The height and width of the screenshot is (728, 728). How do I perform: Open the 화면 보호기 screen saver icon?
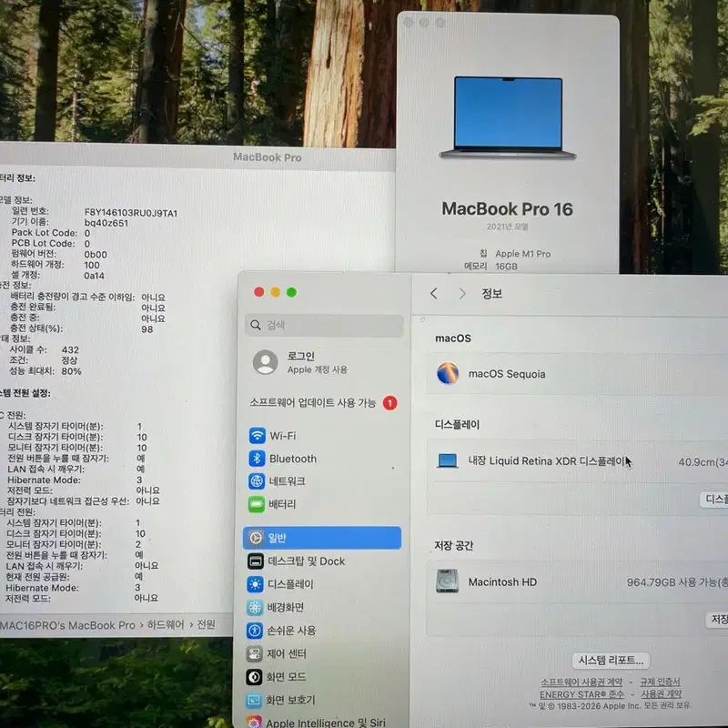click(254, 700)
